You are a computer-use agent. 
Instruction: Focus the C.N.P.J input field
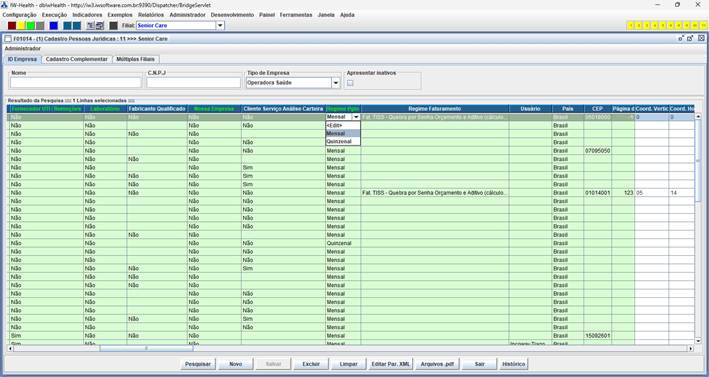(194, 83)
